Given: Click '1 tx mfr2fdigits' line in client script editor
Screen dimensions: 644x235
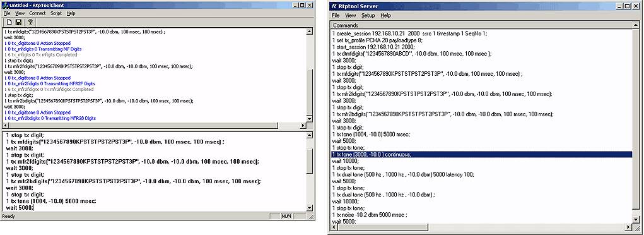Looking at the screenshot, I should click(132, 161).
